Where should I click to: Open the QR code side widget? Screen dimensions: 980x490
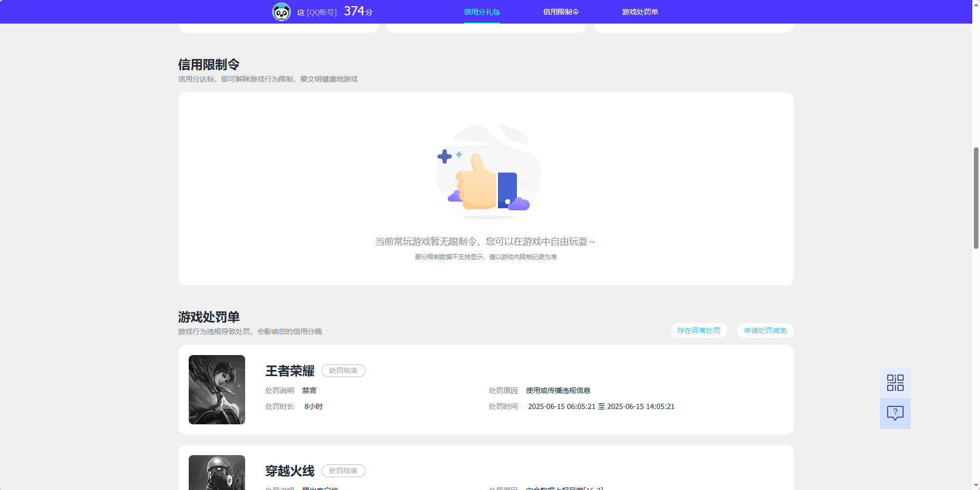(895, 383)
